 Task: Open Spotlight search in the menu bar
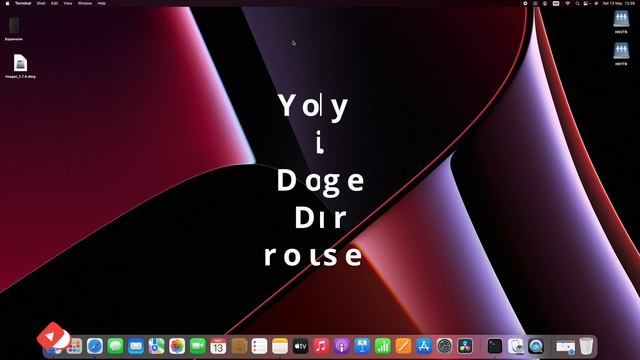(x=577, y=3)
